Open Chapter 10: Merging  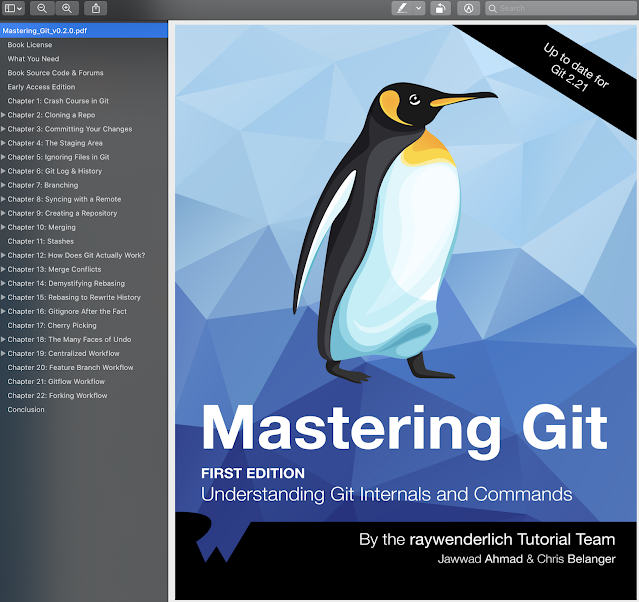pos(42,227)
